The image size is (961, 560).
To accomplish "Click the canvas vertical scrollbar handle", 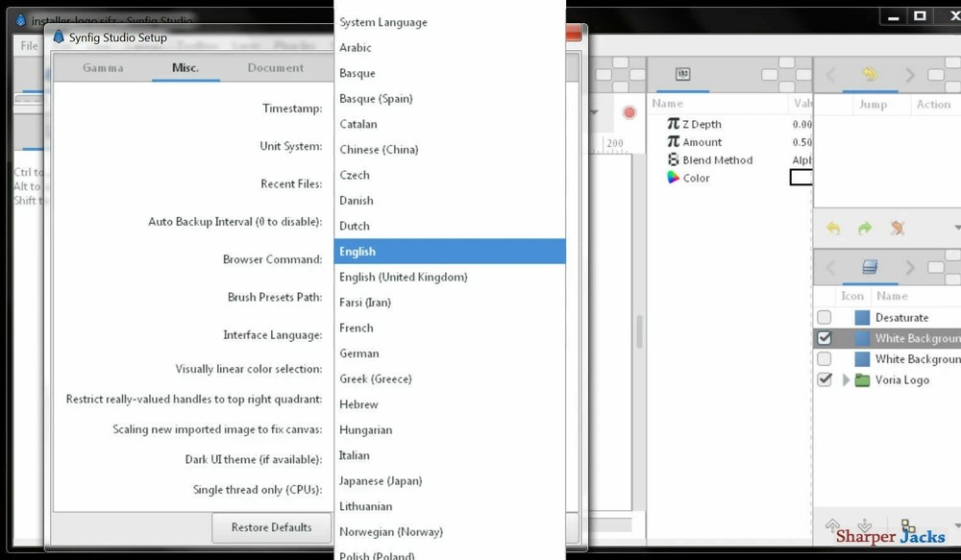I will pos(639,331).
